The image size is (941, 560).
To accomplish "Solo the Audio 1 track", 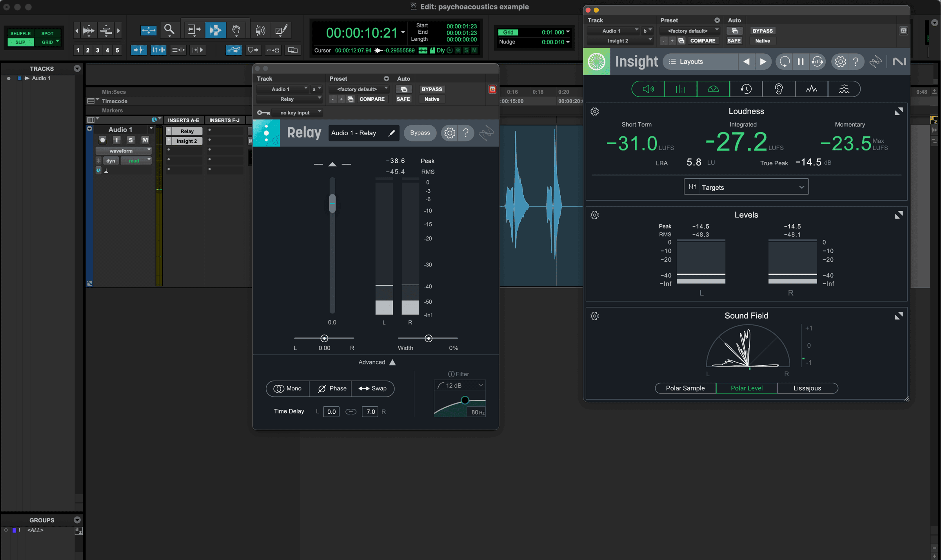I will pyautogui.click(x=131, y=140).
